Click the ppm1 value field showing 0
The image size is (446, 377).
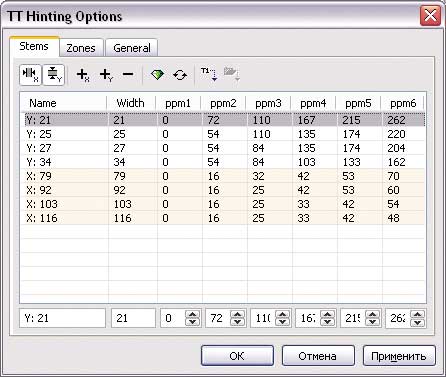click(x=173, y=318)
